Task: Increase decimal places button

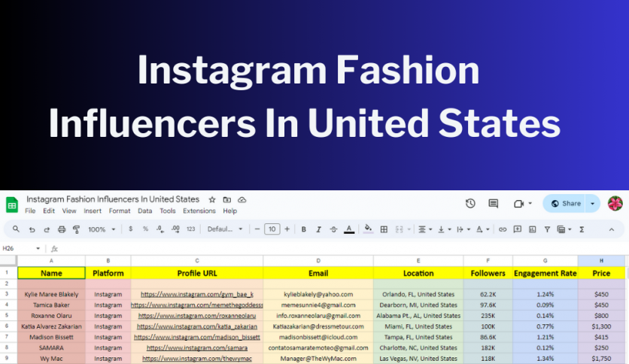Action: pyautogui.click(x=175, y=229)
